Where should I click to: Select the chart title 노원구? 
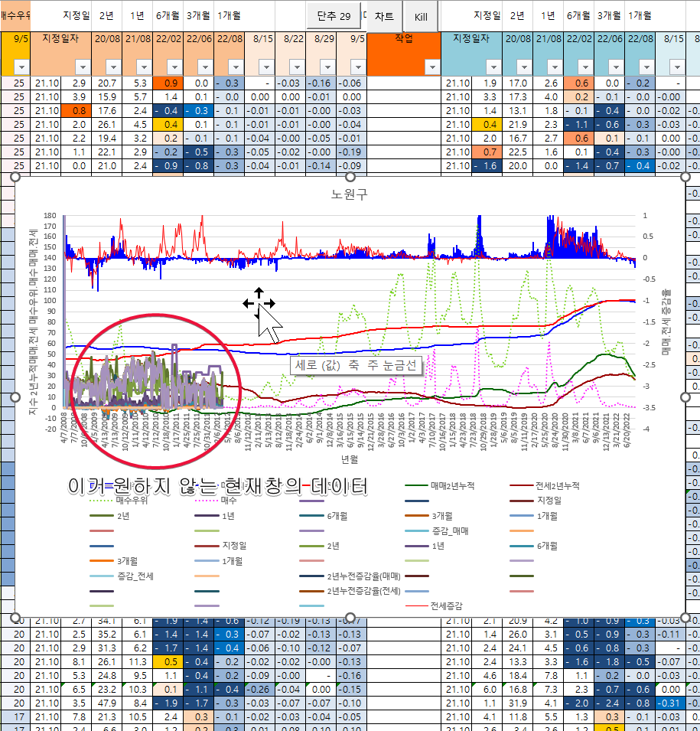[350, 194]
